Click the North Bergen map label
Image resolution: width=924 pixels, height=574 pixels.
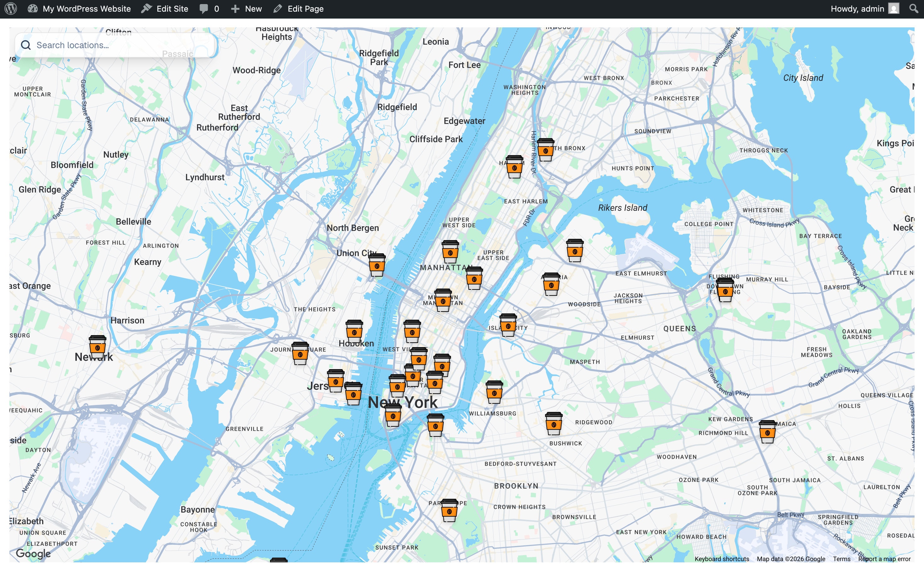point(353,228)
